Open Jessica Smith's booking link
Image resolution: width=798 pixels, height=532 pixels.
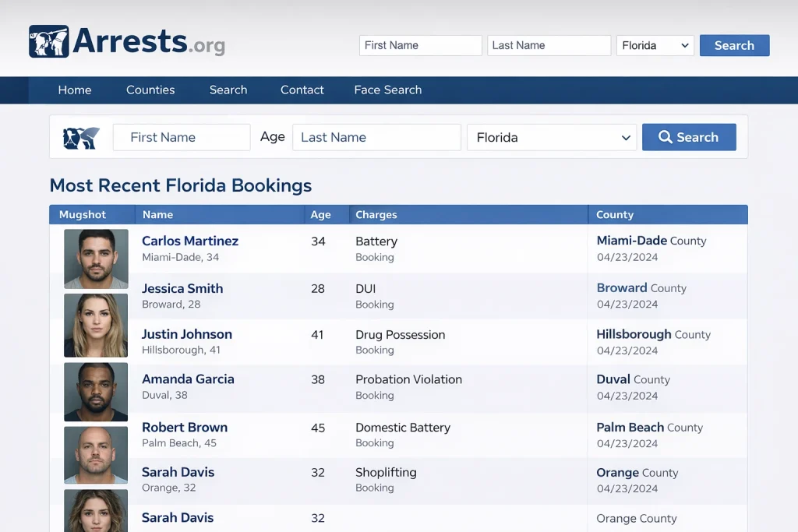[x=182, y=288]
